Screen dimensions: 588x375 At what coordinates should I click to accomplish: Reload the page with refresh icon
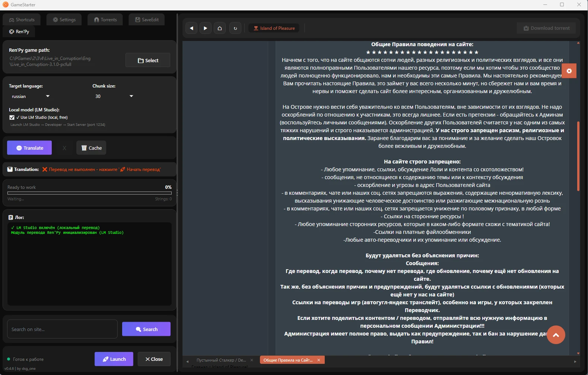(235, 28)
